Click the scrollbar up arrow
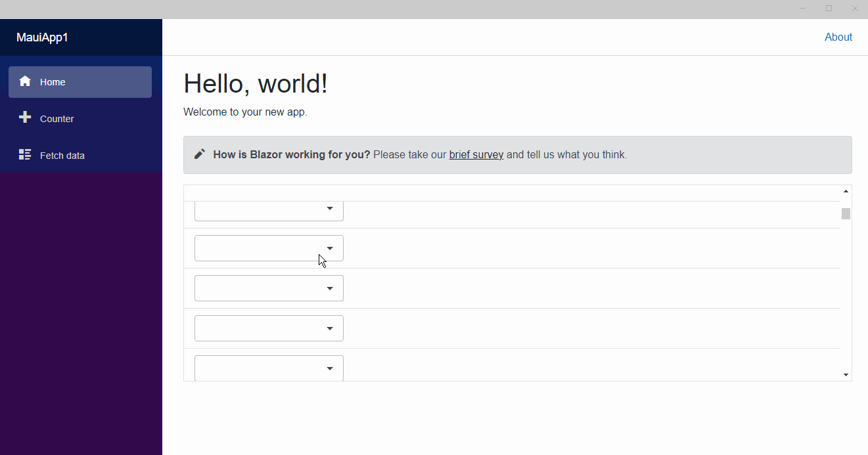This screenshot has width=868, height=455. click(x=846, y=190)
